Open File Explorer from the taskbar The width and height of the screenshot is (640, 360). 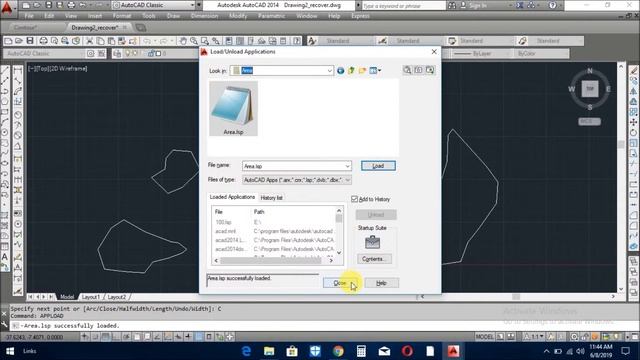click(x=269, y=351)
